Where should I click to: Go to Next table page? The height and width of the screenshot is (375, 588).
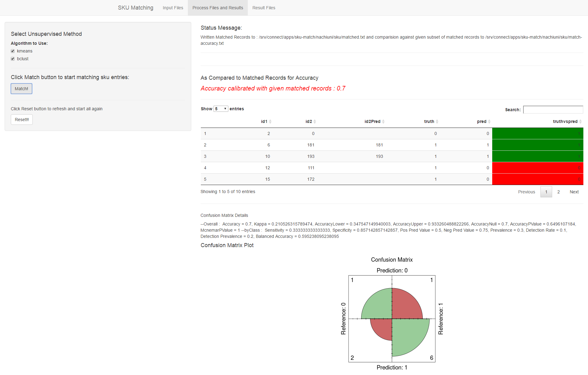coord(574,192)
